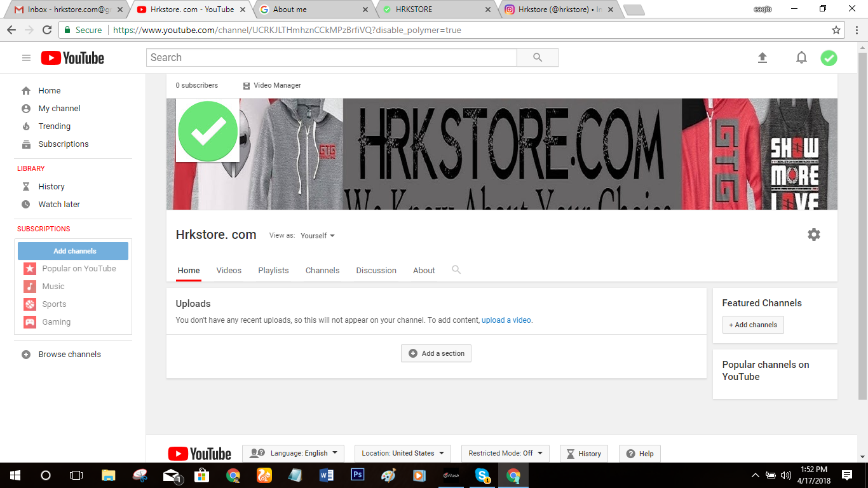Click the YouTube logo in the top header
The width and height of the screenshot is (868, 488).
[72, 58]
